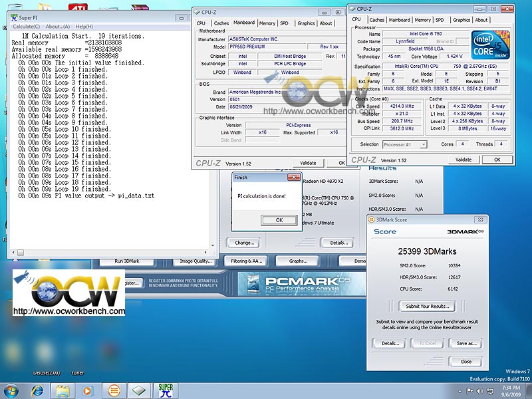Screen dimensions: 532x399
Task: Switch to the orange 3DMark taskbar button
Action: click(114, 391)
